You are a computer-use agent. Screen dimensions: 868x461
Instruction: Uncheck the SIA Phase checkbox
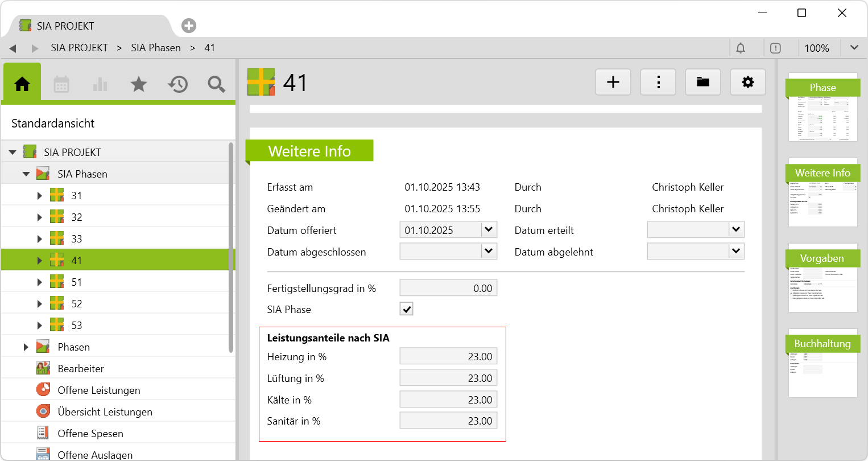(x=406, y=309)
